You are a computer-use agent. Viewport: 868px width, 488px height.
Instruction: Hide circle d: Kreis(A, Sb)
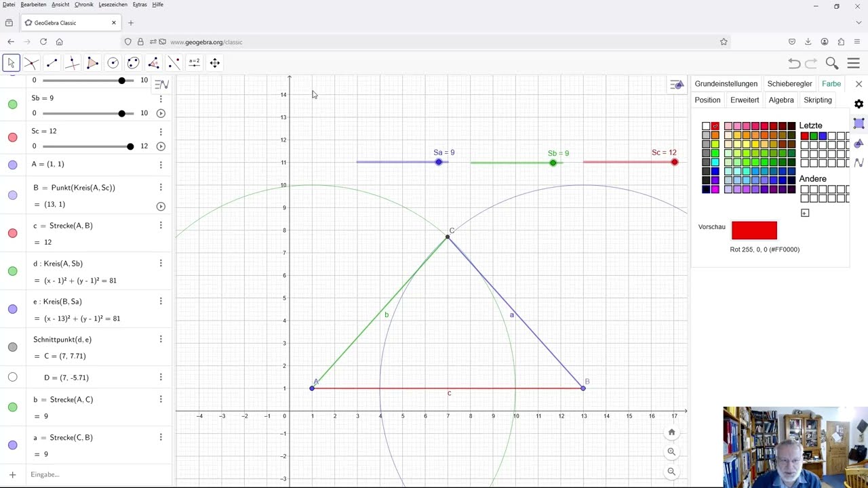point(12,271)
